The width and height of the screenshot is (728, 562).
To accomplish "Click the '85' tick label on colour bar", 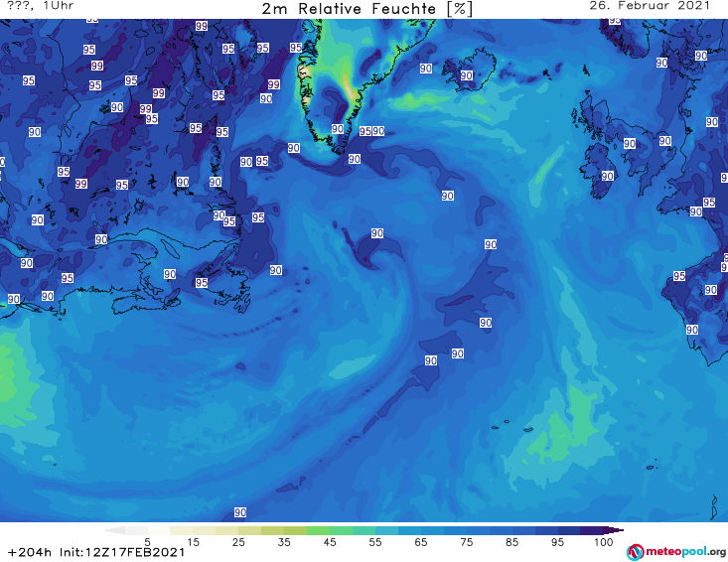I will click(x=511, y=542).
